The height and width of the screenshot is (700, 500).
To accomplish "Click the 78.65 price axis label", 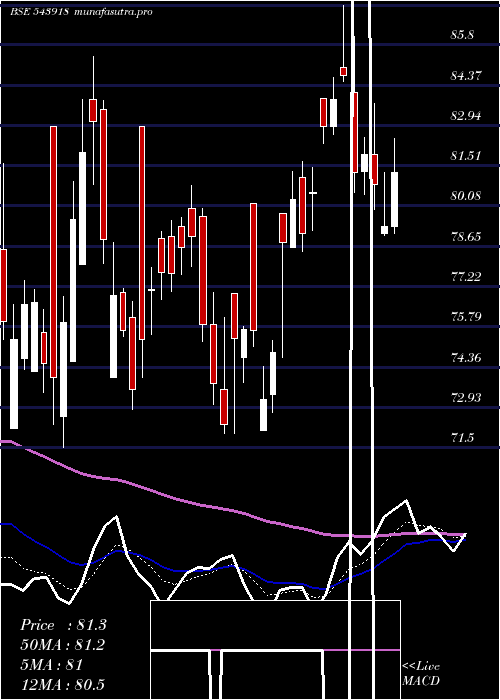I will (x=466, y=236).
